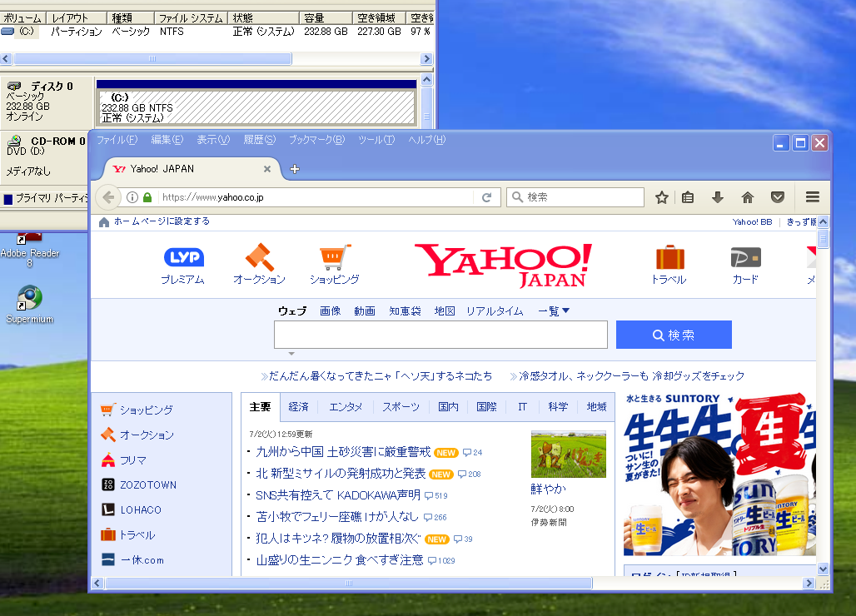The width and height of the screenshot is (856, 616).
Task: Switch to the 地域 news tab
Action: point(596,406)
